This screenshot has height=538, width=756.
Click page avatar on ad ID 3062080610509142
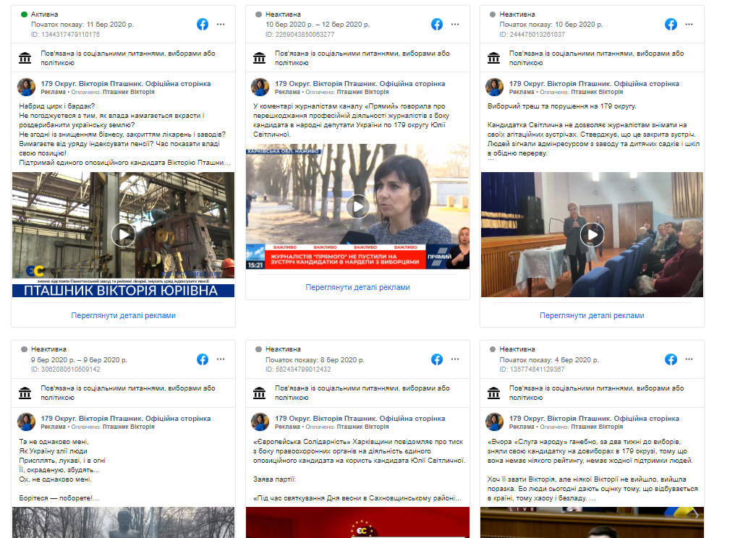click(x=26, y=422)
